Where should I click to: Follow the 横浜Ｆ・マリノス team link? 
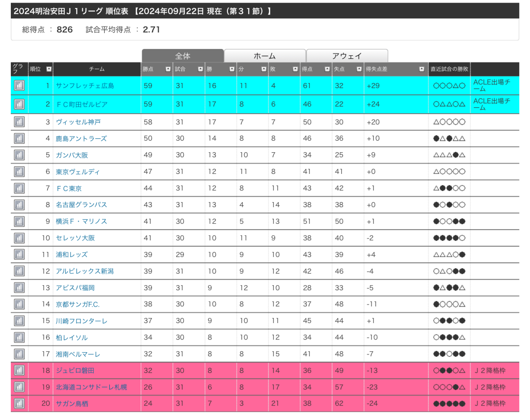(x=81, y=221)
